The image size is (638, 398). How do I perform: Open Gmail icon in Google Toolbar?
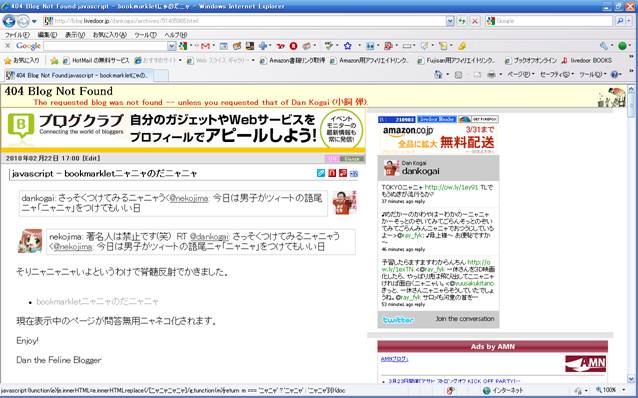point(205,46)
